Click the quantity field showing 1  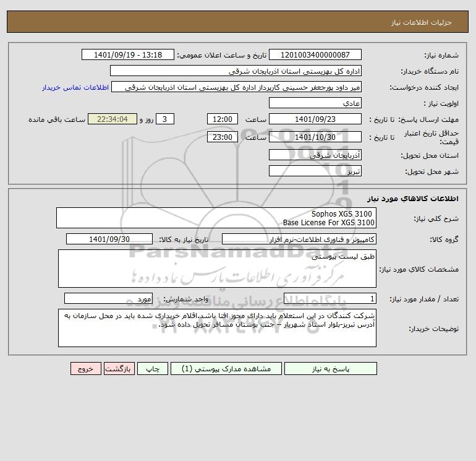tap(330, 298)
